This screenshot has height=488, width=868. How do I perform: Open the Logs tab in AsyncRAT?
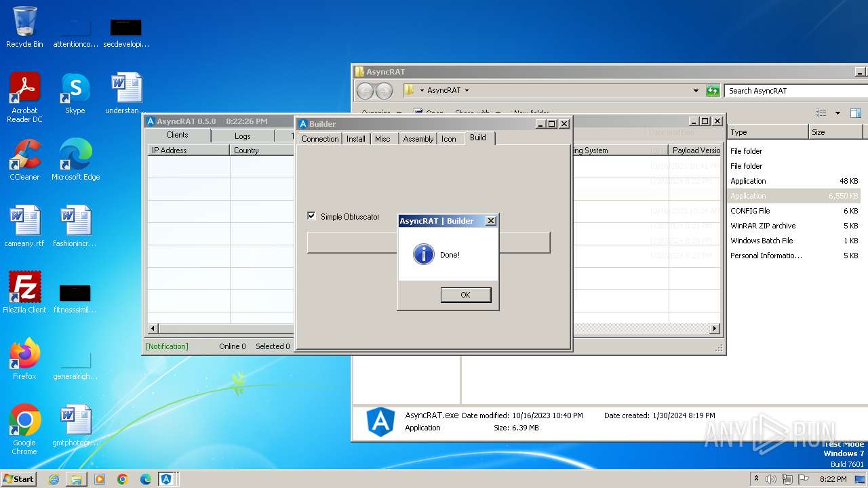point(243,136)
